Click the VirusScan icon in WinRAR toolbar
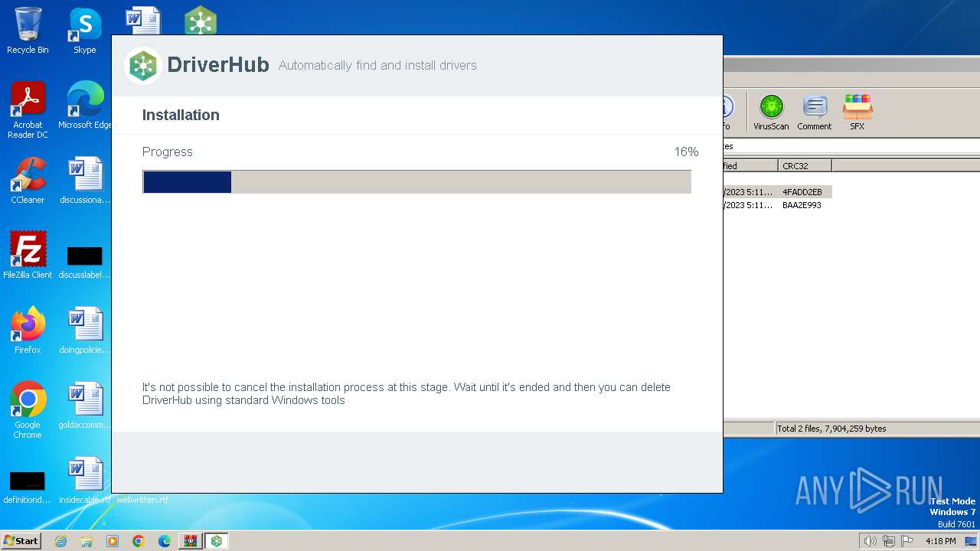 (771, 112)
